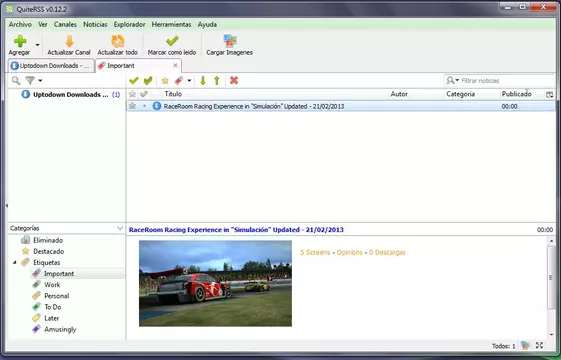Follow the 5 Screens link

point(315,252)
